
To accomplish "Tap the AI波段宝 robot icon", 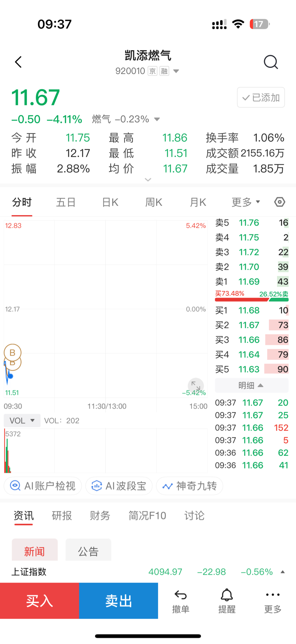I will pos(96,486).
